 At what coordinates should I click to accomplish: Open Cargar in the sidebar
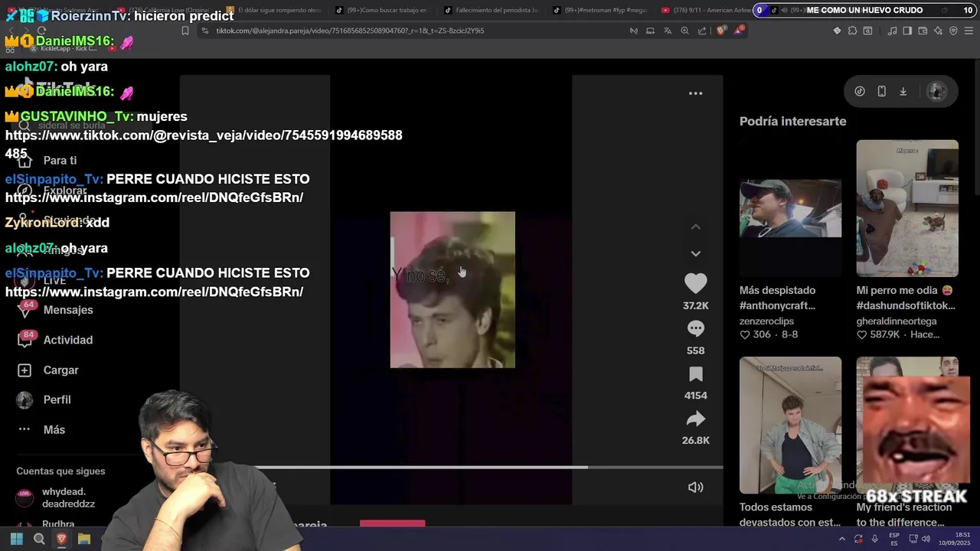coord(61,370)
